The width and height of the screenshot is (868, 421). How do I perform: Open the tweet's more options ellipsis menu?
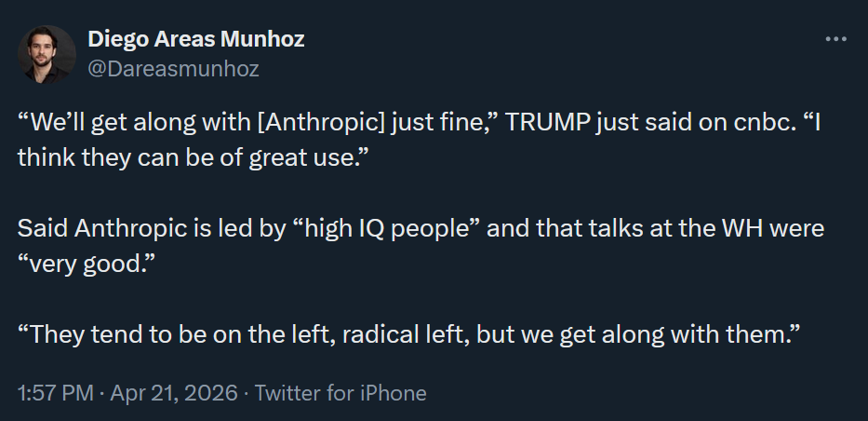coord(835,39)
